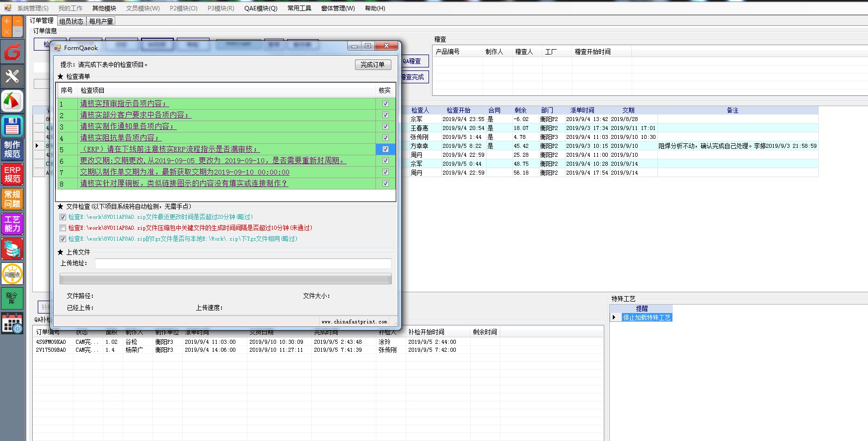Open the 指令库 sidebar icon
This screenshot has width=868, height=441.
pos(12,299)
